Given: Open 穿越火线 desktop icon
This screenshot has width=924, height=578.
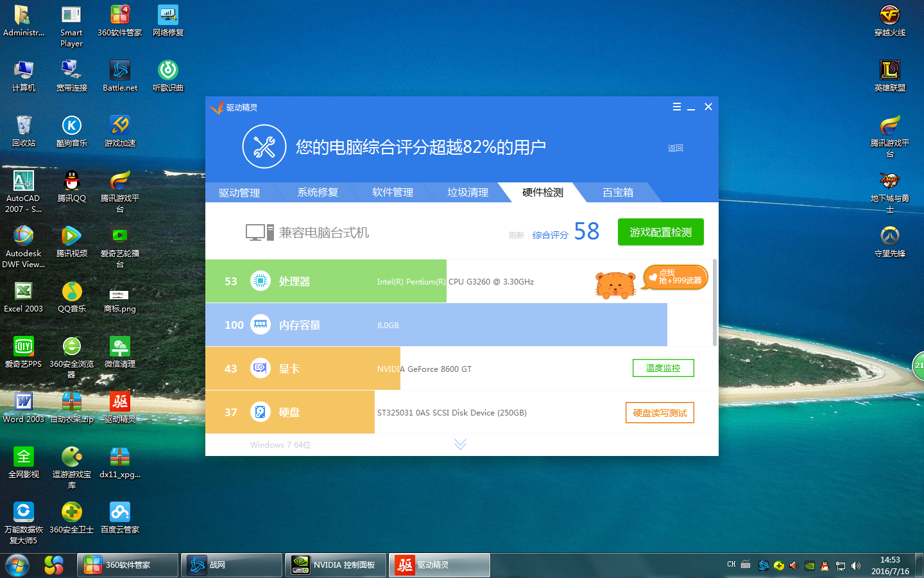Looking at the screenshot, I should pyautogui.click(x=890, y=21).
